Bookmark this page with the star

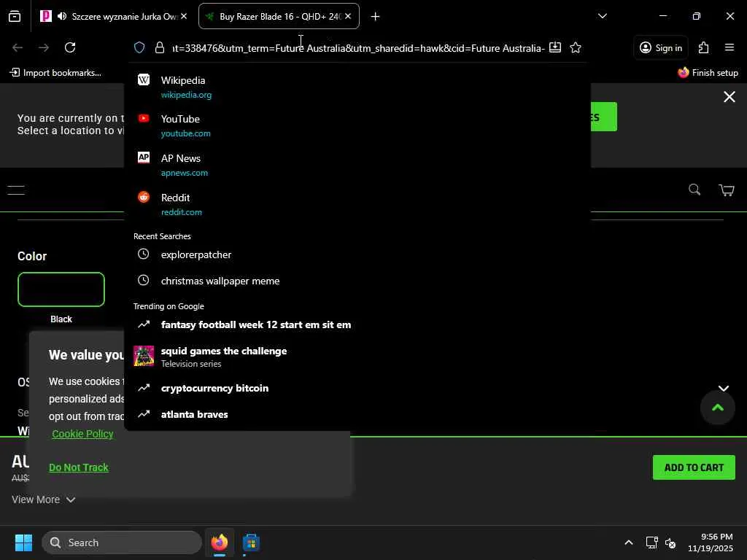pyautogui.click(x=576, y=47)
